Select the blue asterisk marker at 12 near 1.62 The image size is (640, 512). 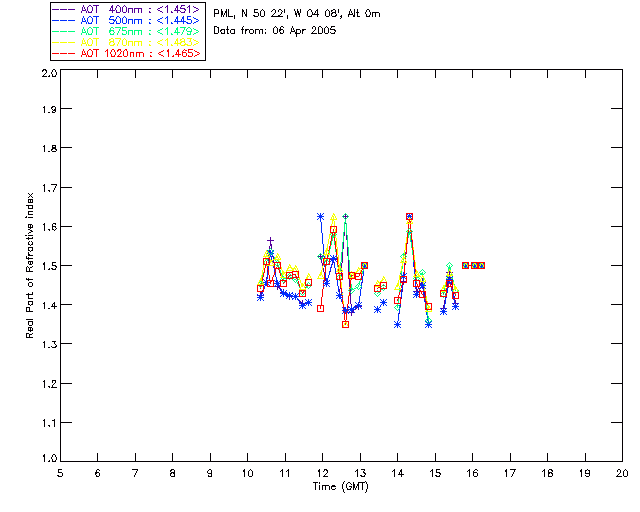coord(320,217)
